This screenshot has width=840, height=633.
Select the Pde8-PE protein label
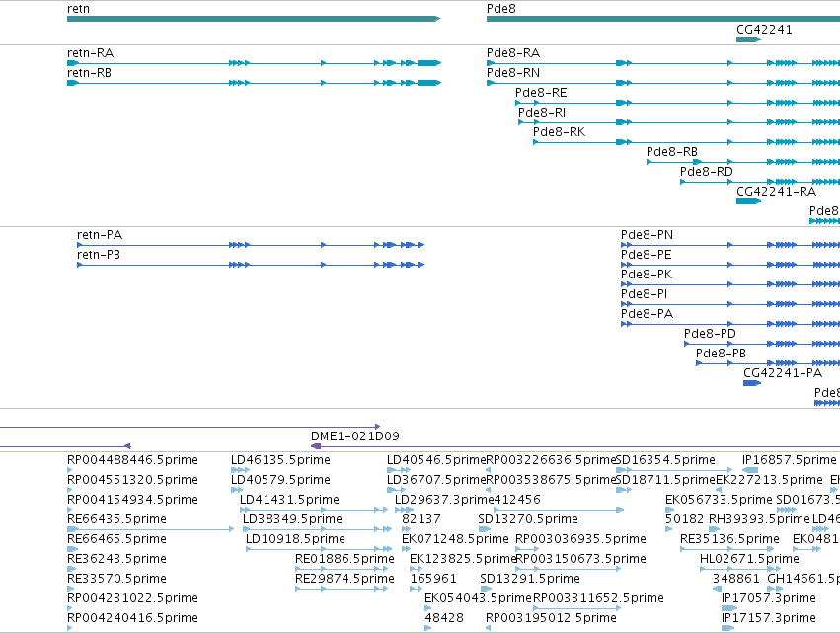point(647,255)
